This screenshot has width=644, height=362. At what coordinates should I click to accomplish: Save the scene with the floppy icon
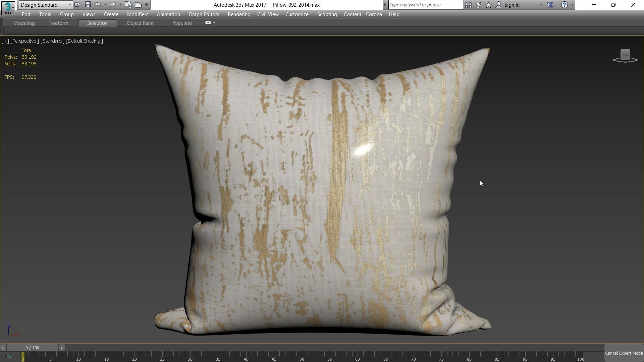pos(88,5)
